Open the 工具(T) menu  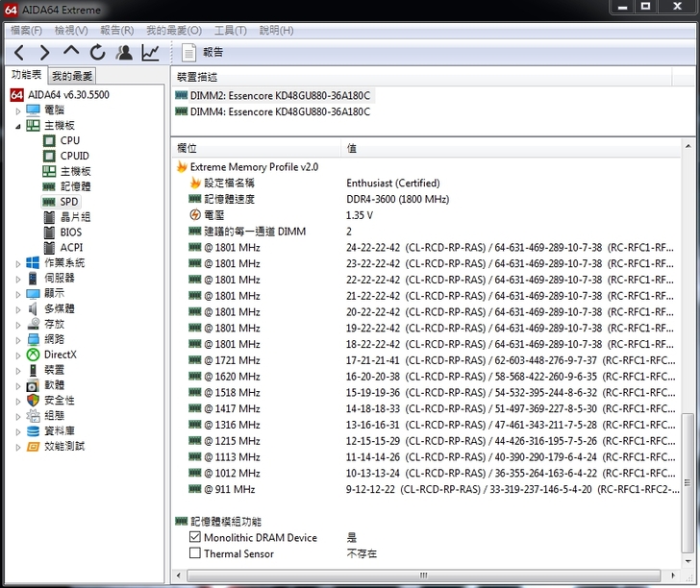(231, 31)
